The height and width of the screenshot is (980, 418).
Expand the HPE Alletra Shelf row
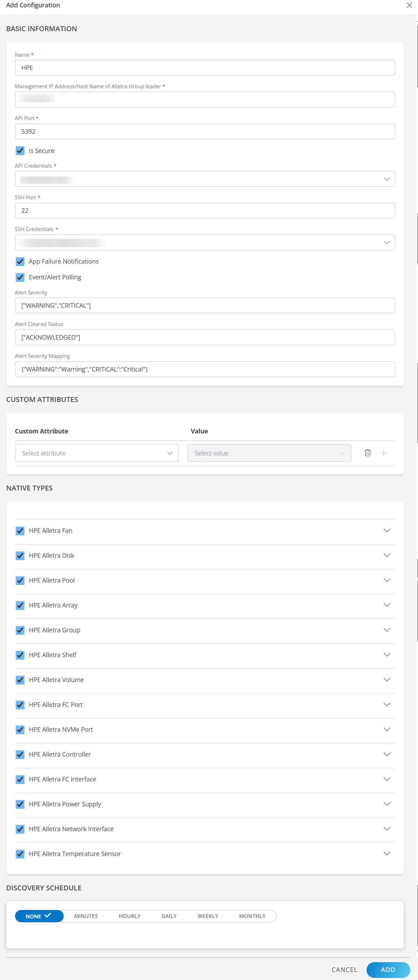(x=387, y=655)
